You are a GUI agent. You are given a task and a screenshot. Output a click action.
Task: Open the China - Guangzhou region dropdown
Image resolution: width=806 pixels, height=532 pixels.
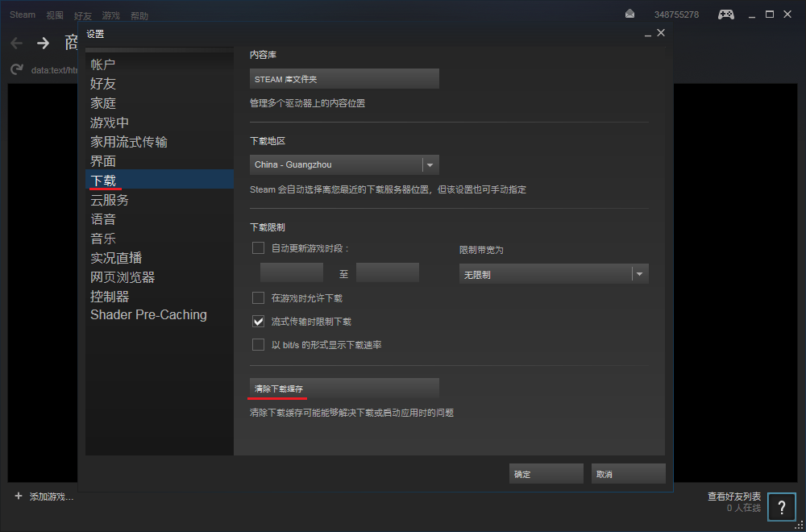[344, 165]
